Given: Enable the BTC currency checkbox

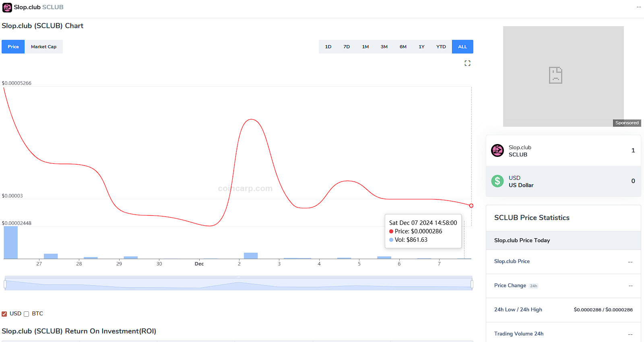Looking at the screenshot, I should pyautogui.click(x=27, y=314).
